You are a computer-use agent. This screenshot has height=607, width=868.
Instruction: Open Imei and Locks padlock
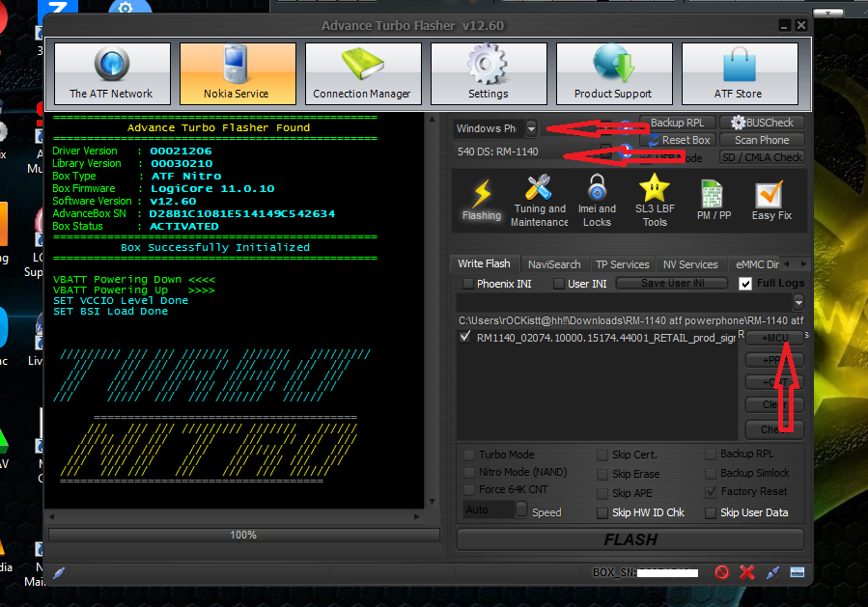[x=597, y=201]
